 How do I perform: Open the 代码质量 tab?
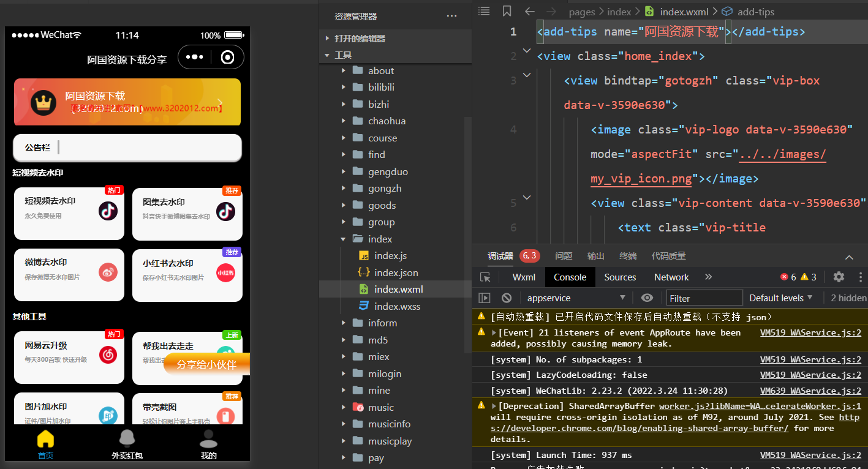pos(669,256)
